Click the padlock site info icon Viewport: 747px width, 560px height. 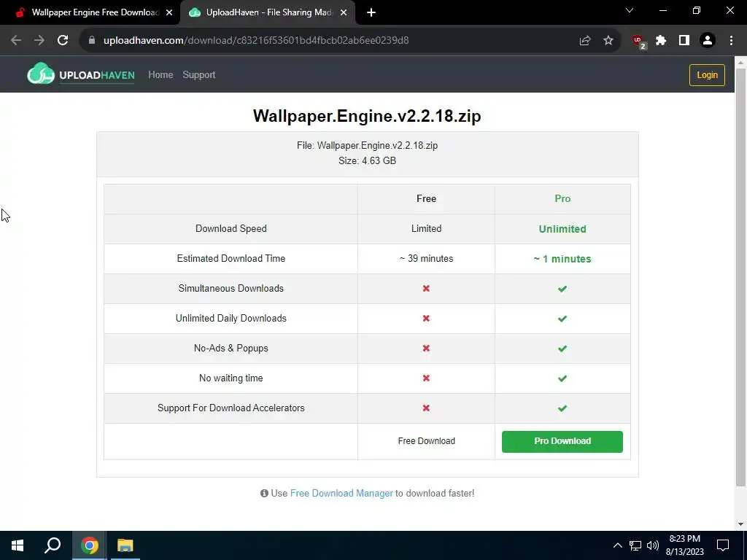[x=92, y=41]
